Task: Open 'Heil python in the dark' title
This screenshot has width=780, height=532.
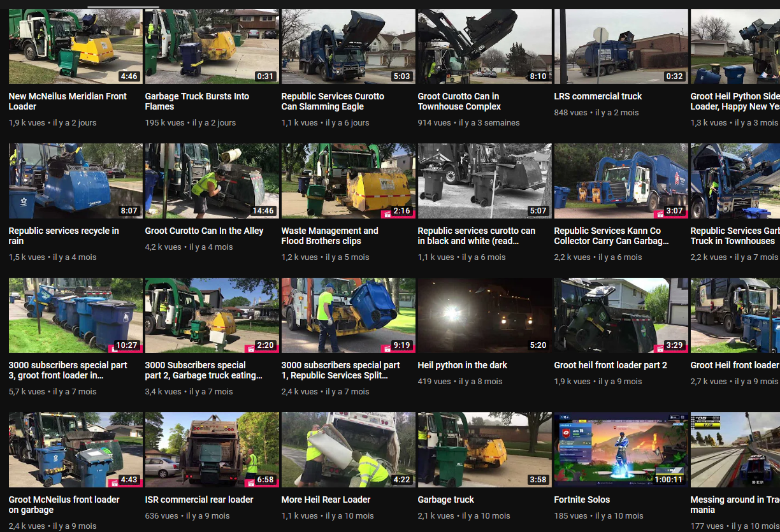Action: click(x=462, y=365)
